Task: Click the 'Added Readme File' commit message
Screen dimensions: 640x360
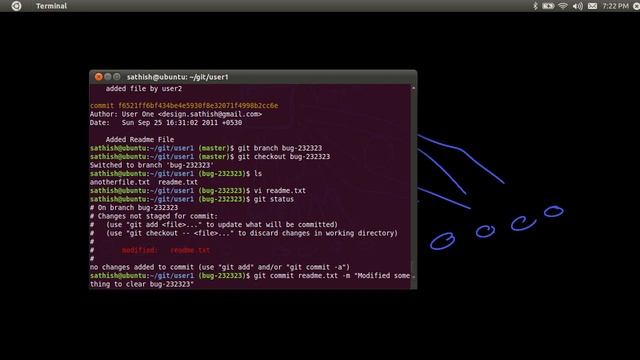Action: click(140, 140)
